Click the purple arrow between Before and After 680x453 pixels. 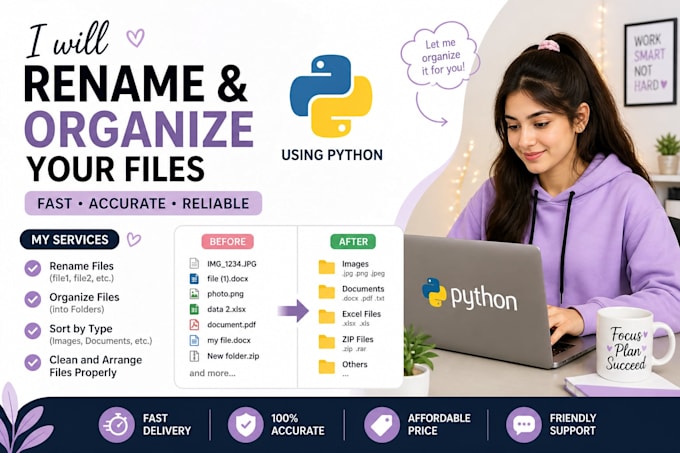click(293, 310)
